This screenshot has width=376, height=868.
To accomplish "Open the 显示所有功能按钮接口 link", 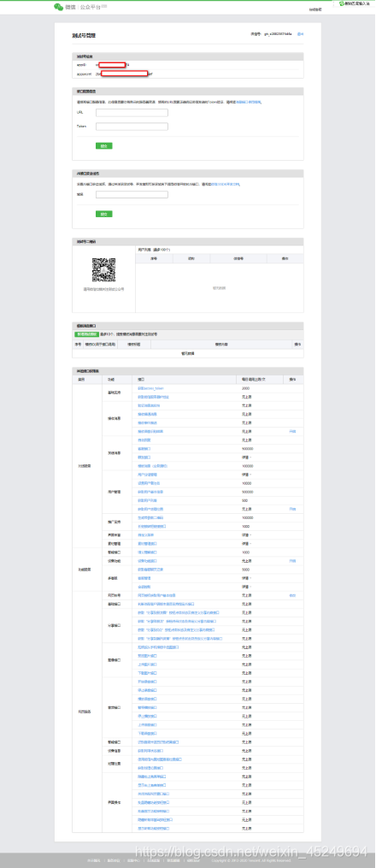I will [153, 828].
